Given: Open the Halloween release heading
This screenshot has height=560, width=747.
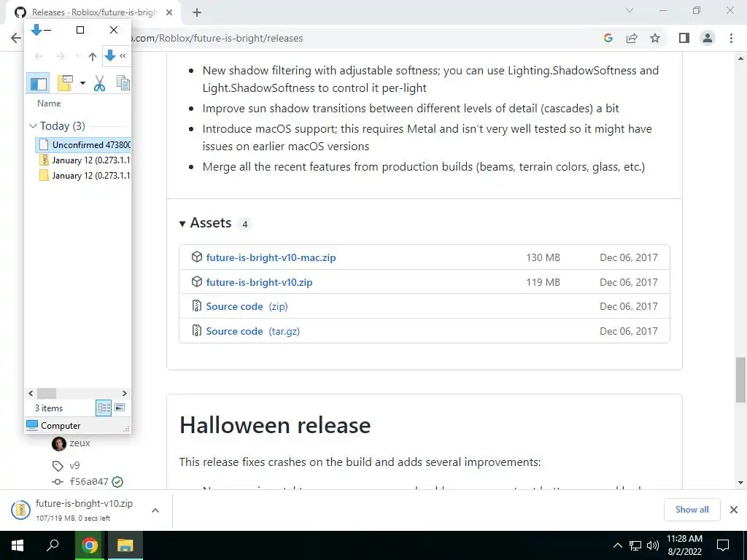Looking at the screenshot, I should (x=275, y=425).
